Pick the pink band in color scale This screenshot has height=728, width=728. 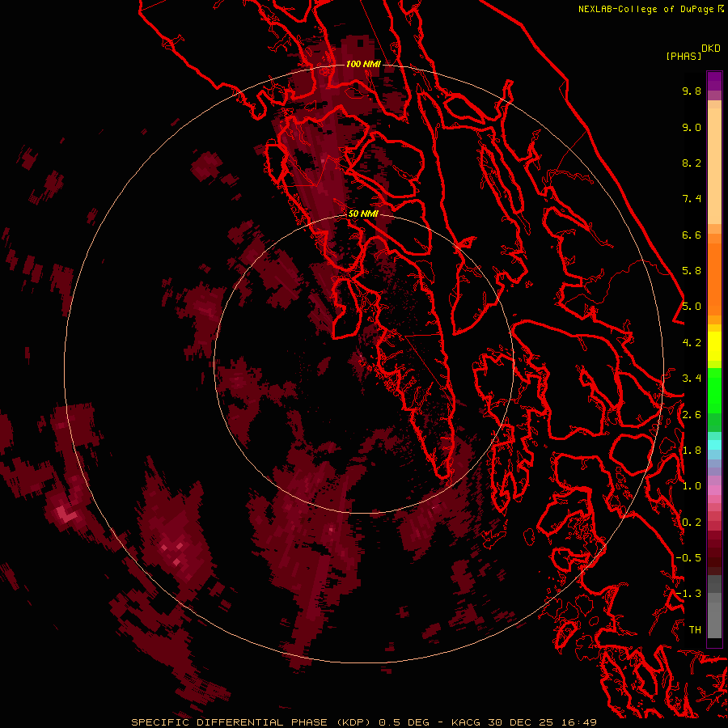pyautogui.click(x=714, y=490)
